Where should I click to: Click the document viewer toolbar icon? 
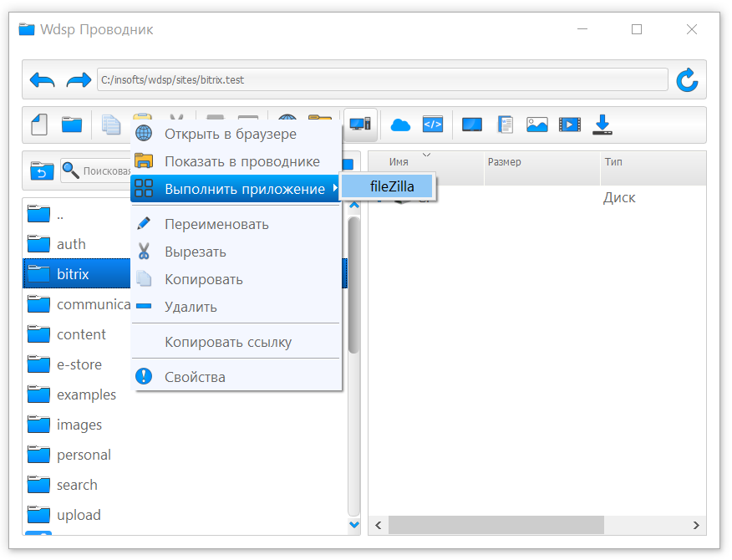[505, 125]
